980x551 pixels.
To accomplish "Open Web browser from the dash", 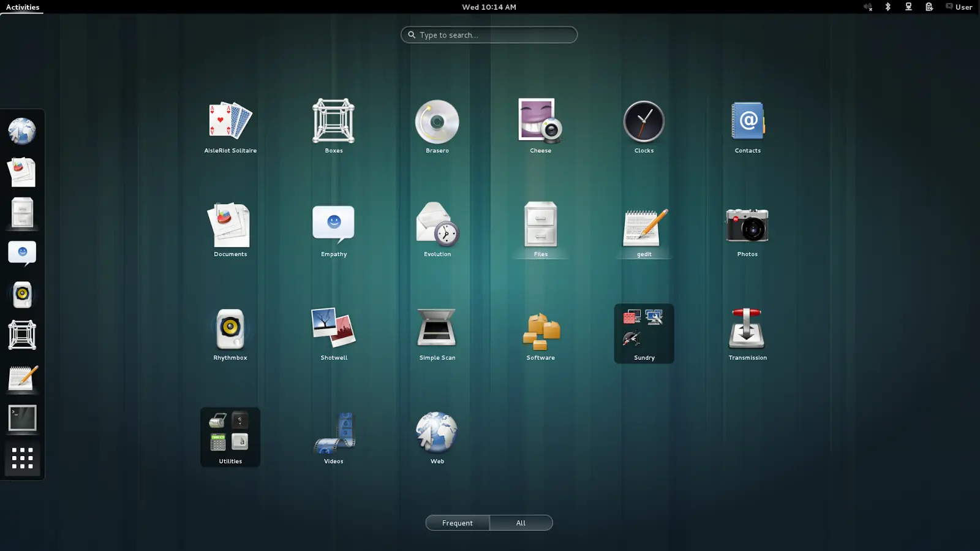I will coord(22,131).
